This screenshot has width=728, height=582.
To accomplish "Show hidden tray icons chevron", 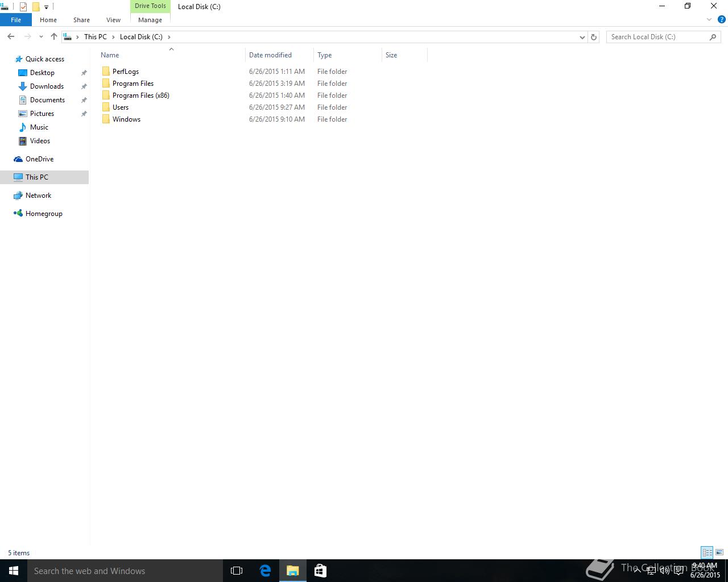I will [638, 571].
